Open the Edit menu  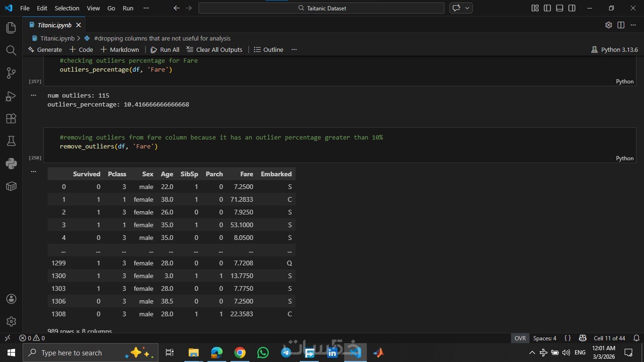42,8
